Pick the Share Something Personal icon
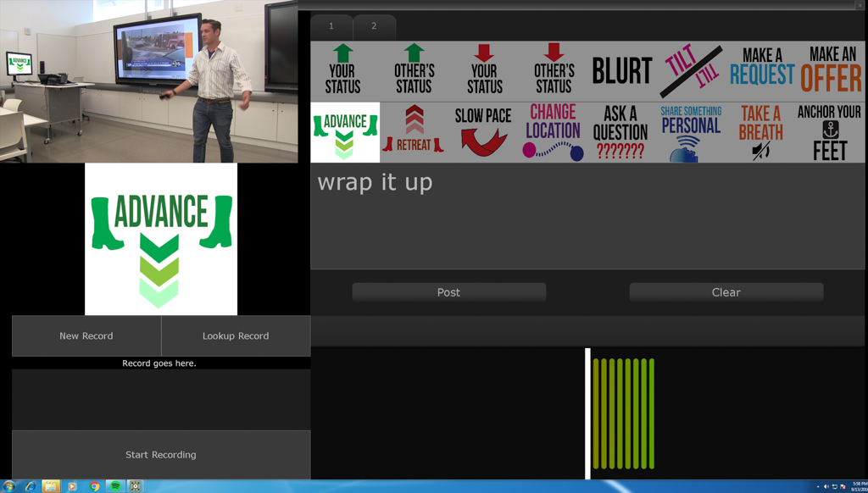 [691, 131]
